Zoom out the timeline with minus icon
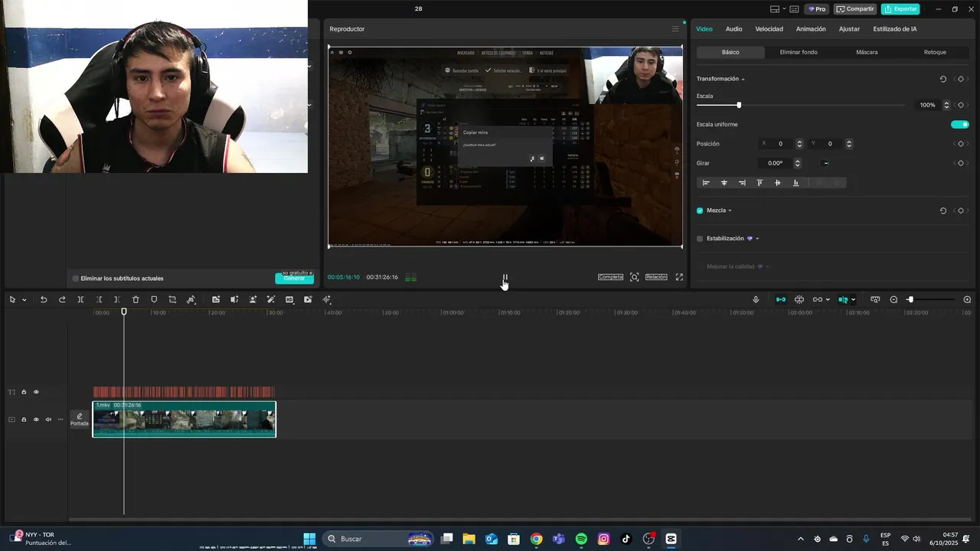Screen dimensions: 980x551 tap(893, 300)
